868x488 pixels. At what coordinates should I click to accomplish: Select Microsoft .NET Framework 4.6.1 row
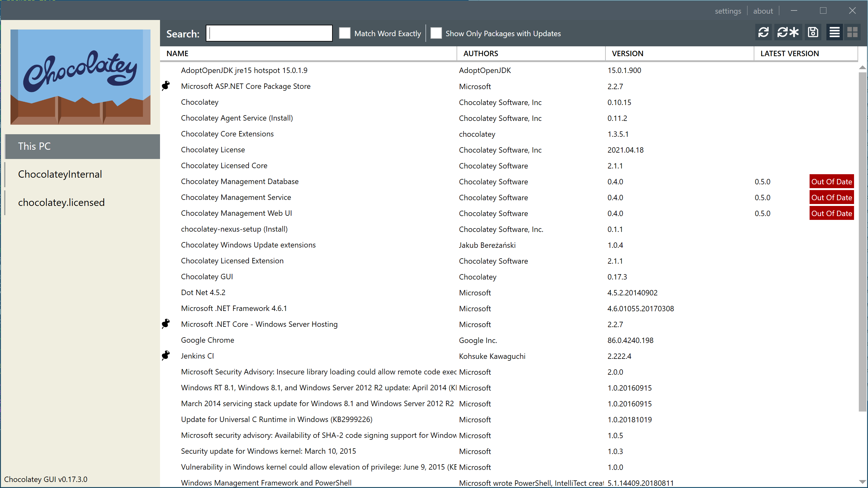click(x=509, y=308)
